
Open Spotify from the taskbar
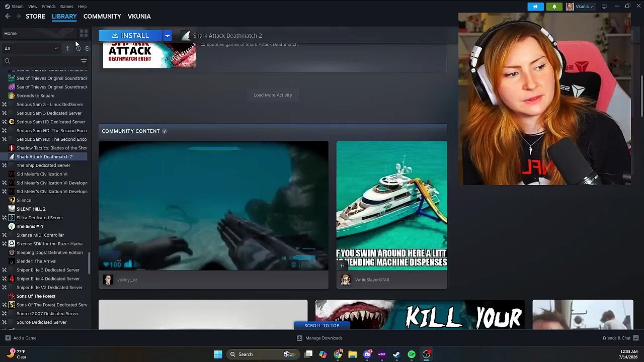click(412, 354)
